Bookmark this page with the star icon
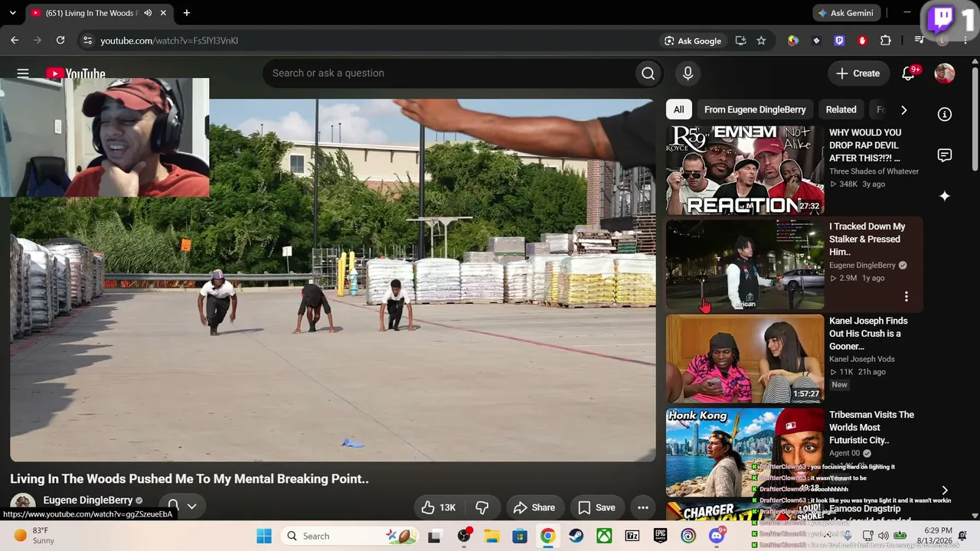980x551 pixels. click(x=761, y=41)
